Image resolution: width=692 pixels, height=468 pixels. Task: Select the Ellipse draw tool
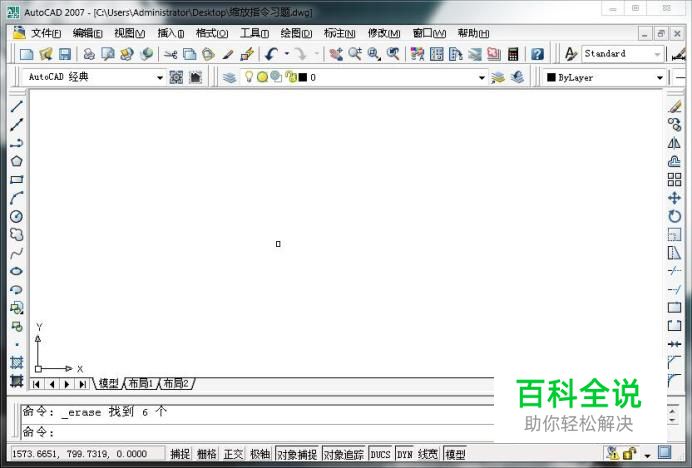click(16, 271)
